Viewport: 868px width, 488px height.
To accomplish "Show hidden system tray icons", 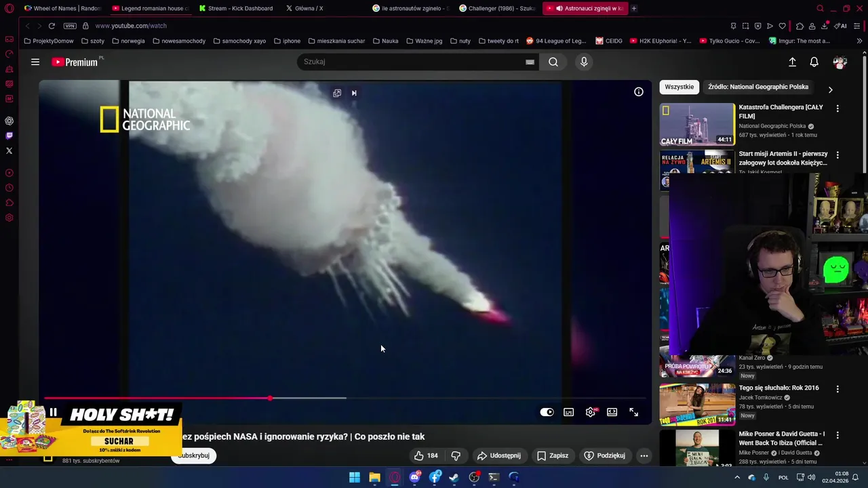I will point(737,477).
